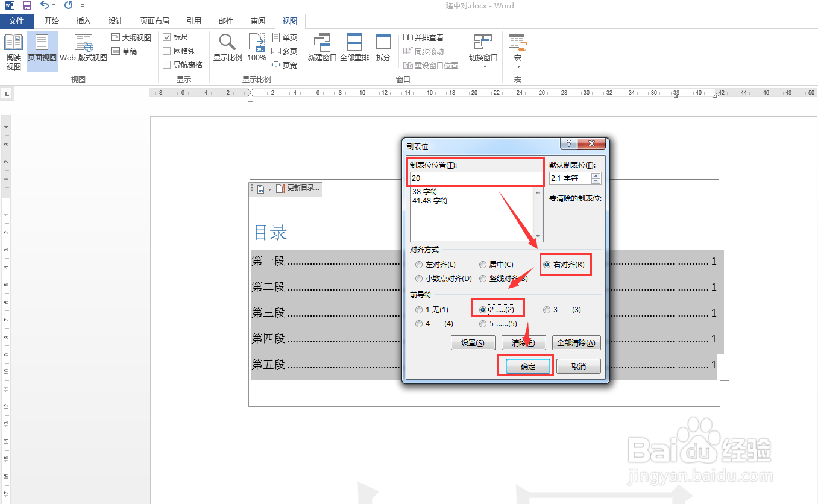Image resolution: width=818 pixels, height=504 pixels.
Task: Open Outline view (大纲视图)
Action: point(131,37)
